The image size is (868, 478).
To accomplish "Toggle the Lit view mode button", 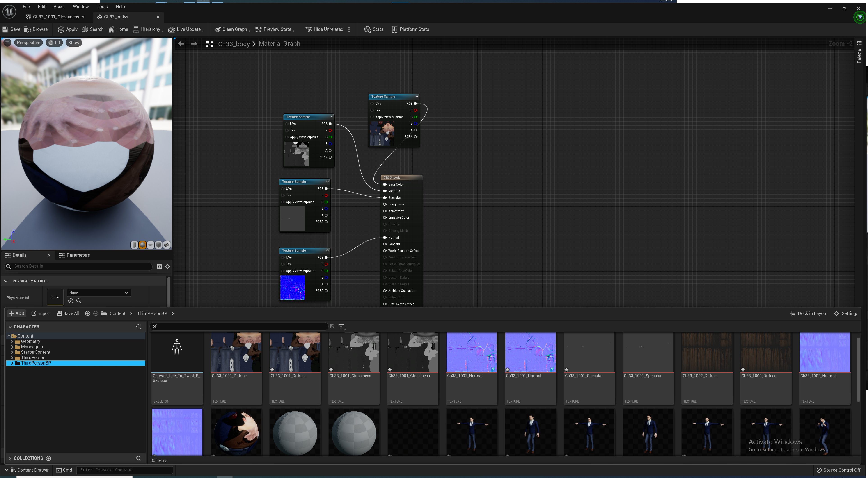I will [54, 42].
